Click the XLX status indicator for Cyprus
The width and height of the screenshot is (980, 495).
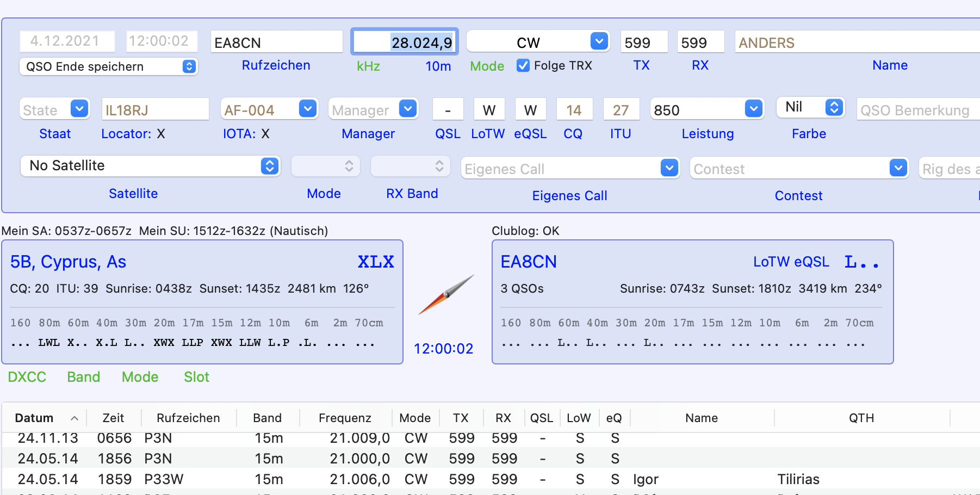375,262
